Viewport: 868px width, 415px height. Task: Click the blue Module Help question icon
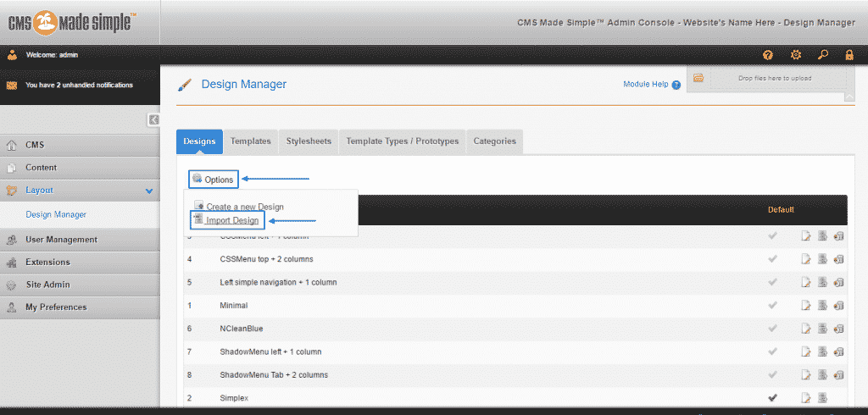[x=676, y=86]
